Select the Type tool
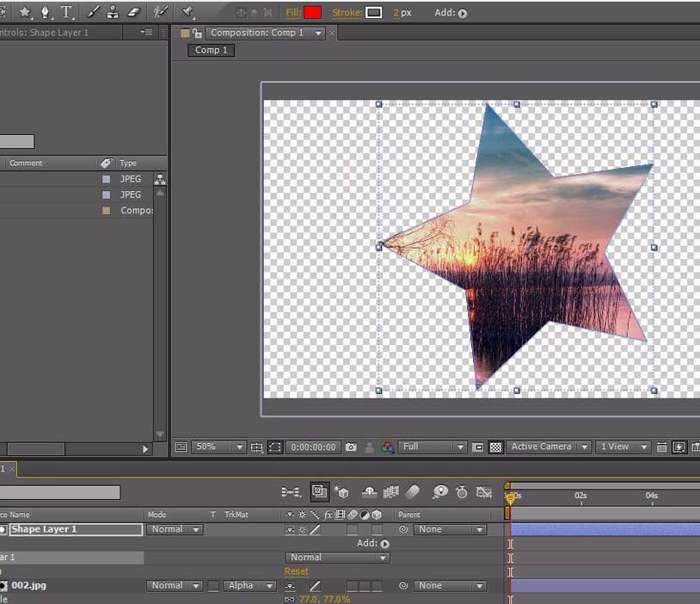 [65, 12]
